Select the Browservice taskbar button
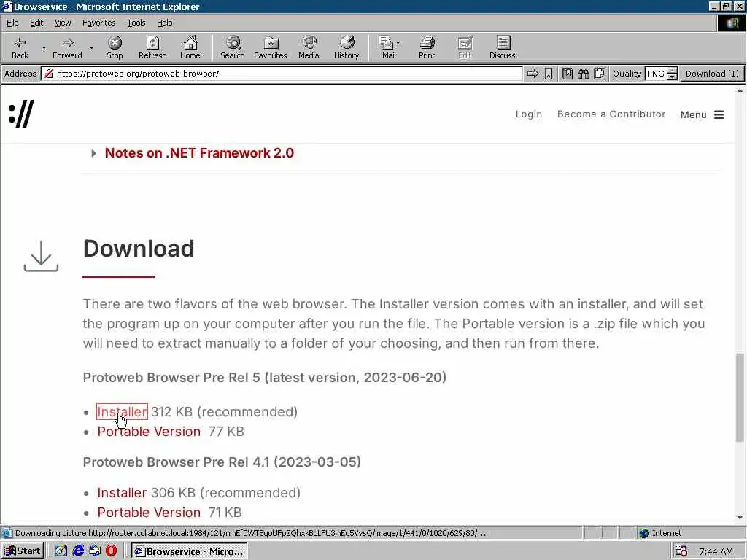747x560 pixels. [x=189, y=551]
